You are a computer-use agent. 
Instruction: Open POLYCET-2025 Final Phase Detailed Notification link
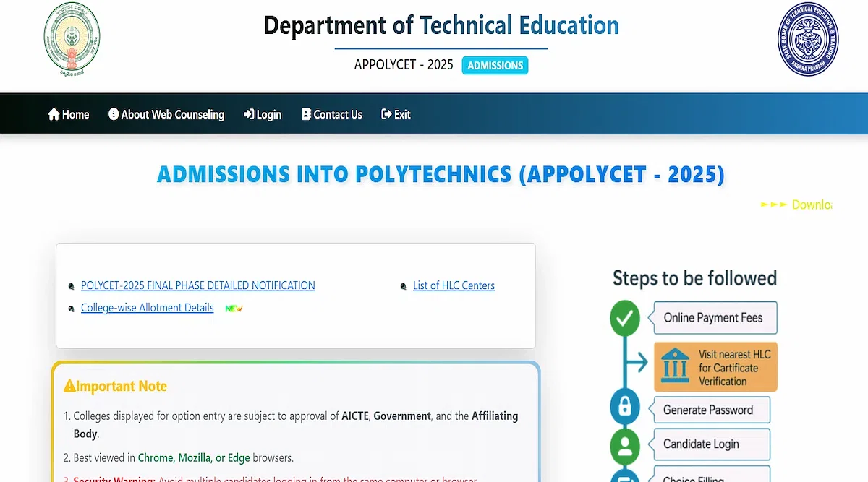(x=198, y=285)
